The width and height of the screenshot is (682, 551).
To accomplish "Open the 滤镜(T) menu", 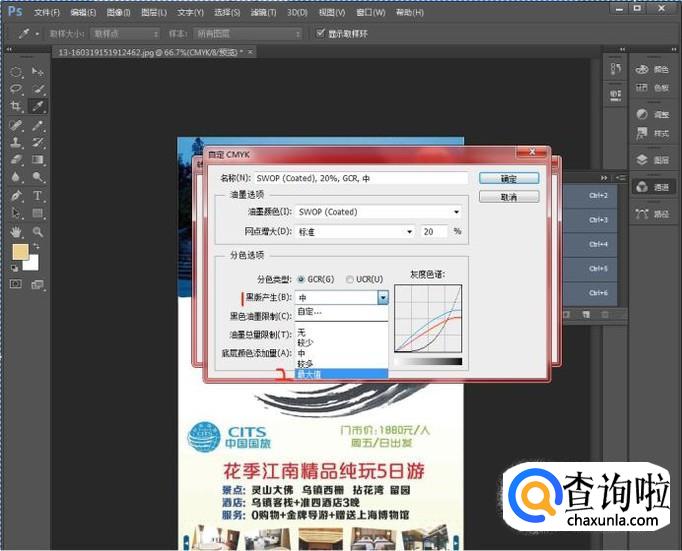I will (x=264, y=13).
